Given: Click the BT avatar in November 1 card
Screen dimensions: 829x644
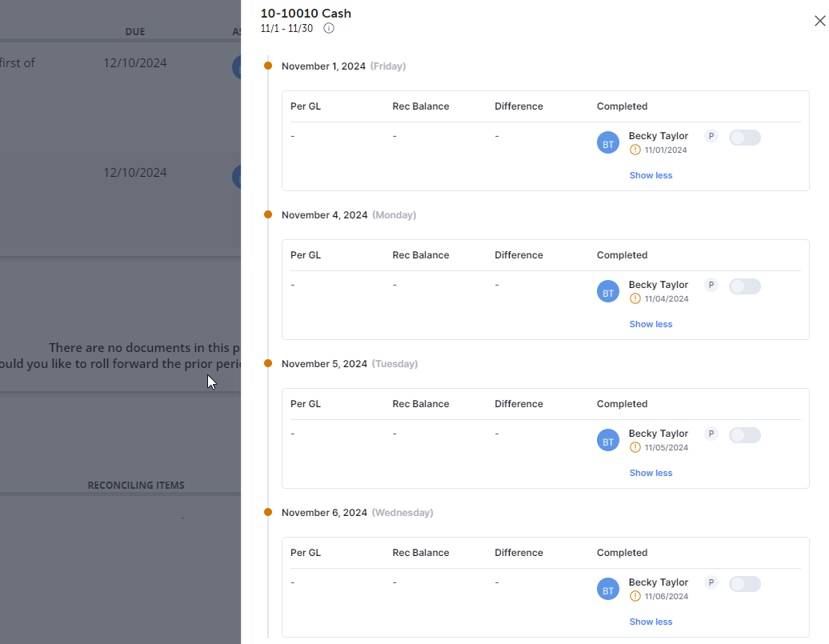Looking at the screenshot, I should click(x=608, y=143).
